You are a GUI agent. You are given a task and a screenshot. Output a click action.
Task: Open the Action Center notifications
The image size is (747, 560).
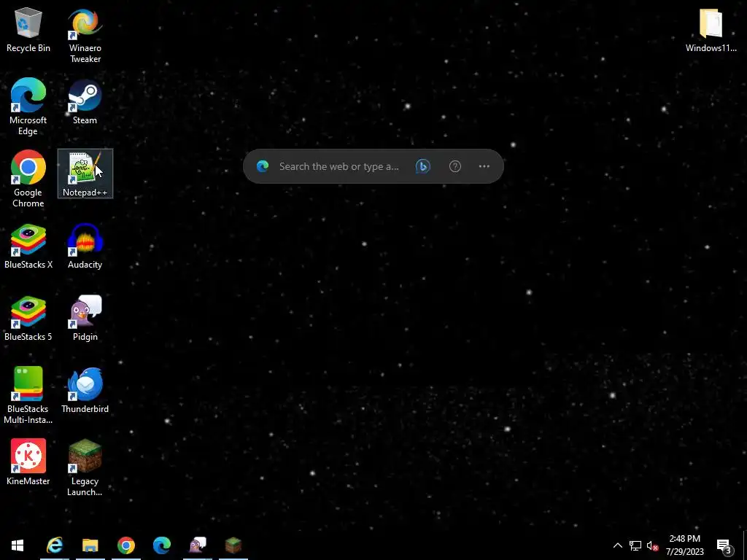pos(724,545)
